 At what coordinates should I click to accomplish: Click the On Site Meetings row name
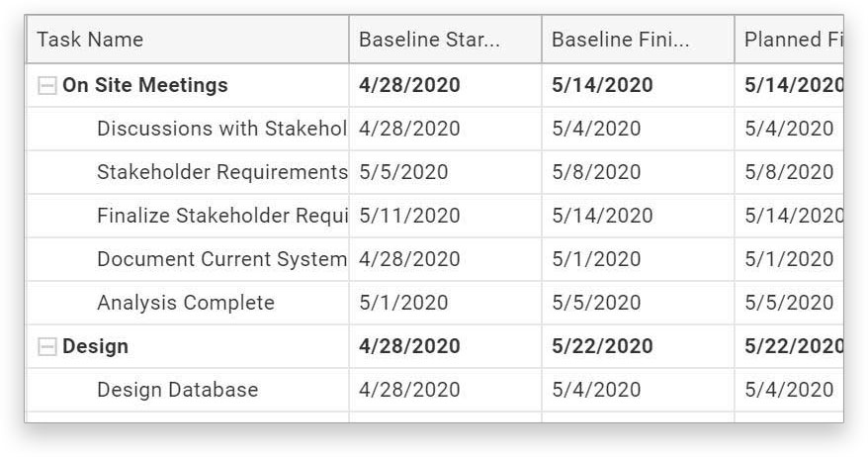145,85
